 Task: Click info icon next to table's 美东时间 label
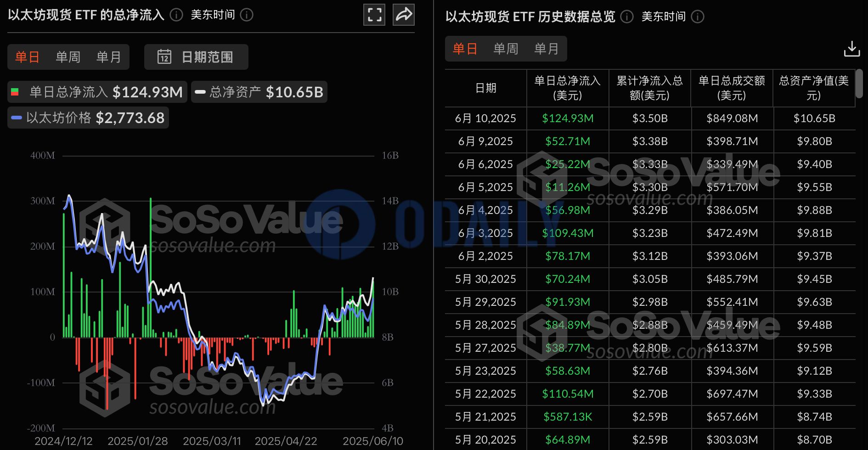click(698, 17)
